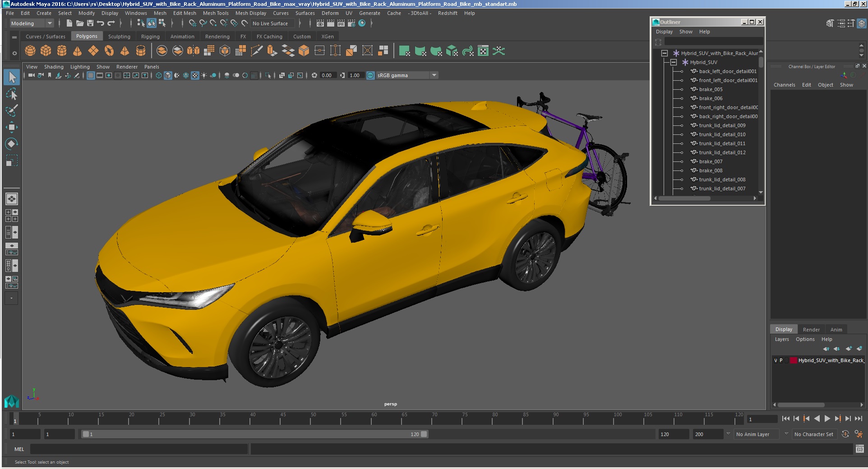This screenshot has width=868, height=469.
Task: Click the red layer color swatch
Action: click(794, 360)
